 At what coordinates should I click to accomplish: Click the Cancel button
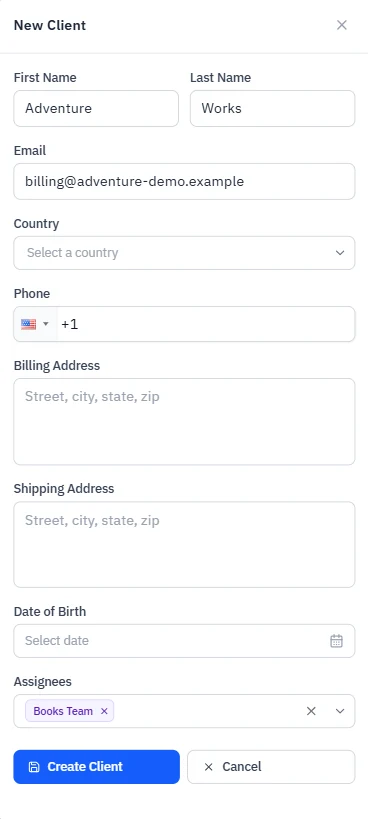pyautogui.click(x=271, y=767)
